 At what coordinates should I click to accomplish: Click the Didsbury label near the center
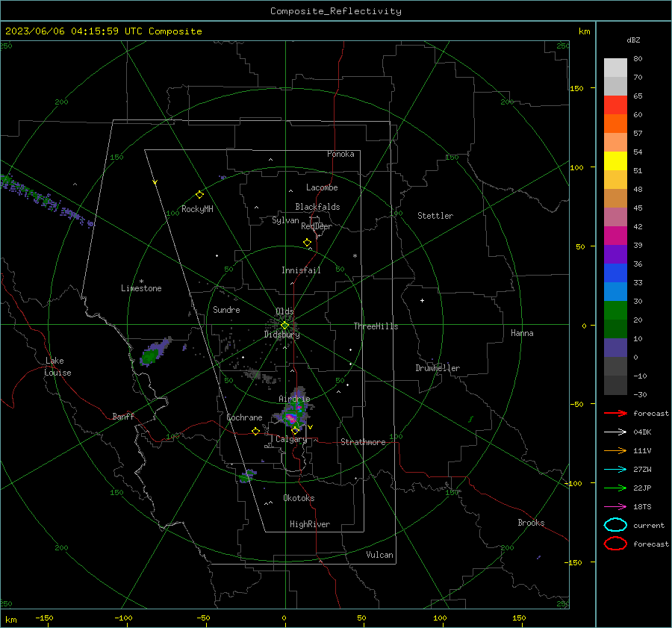tap(282, 335)
